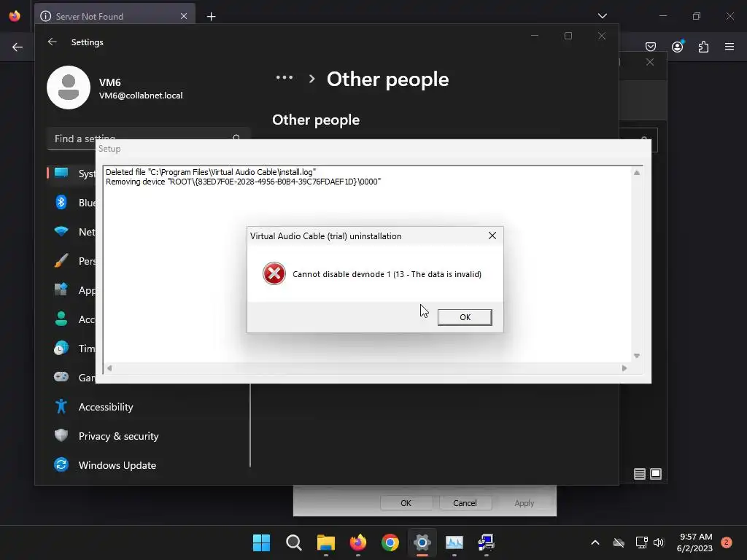The width and height of the screenshot is (747, 560).
Task: Switch to large icons view in background window
Action: pos(656,474)
